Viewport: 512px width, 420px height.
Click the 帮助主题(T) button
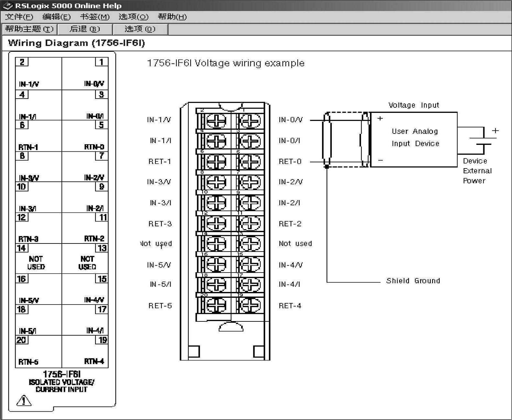pos(29,29)
